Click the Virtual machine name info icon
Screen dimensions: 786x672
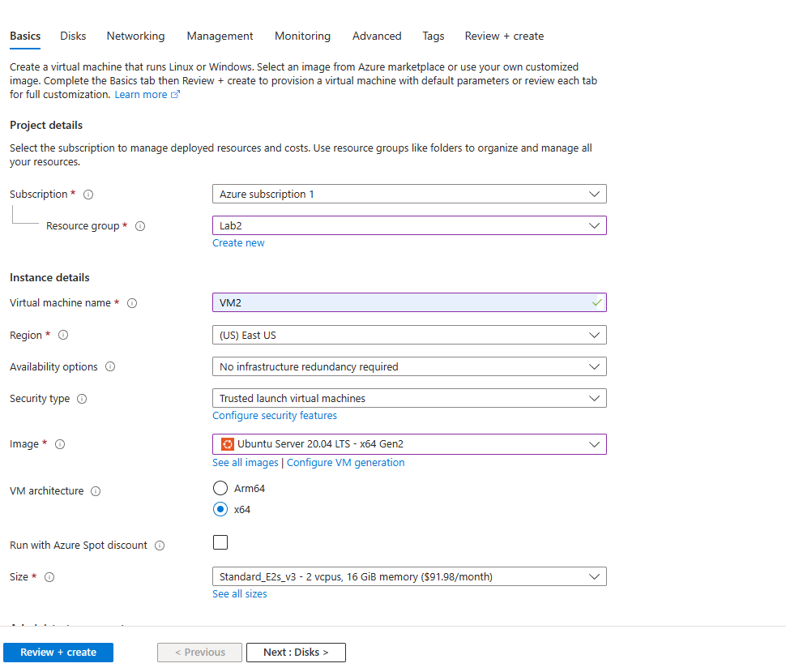(132, 303)
